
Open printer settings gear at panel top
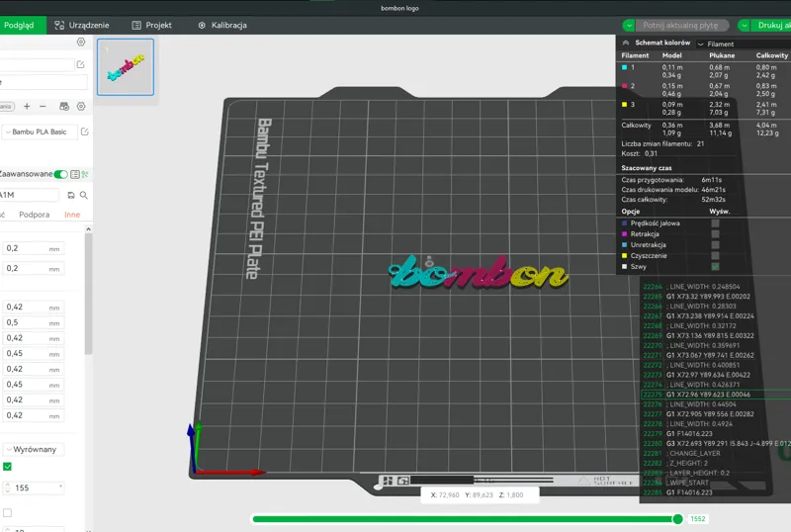81,42
